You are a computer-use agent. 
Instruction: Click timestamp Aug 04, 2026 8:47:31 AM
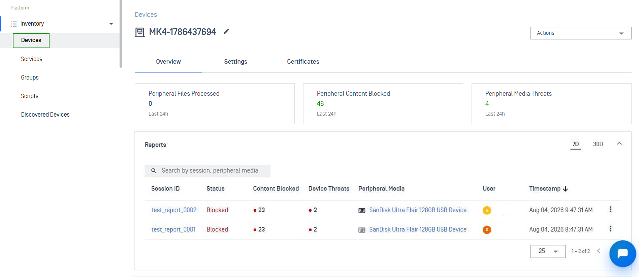click(561, 229)
